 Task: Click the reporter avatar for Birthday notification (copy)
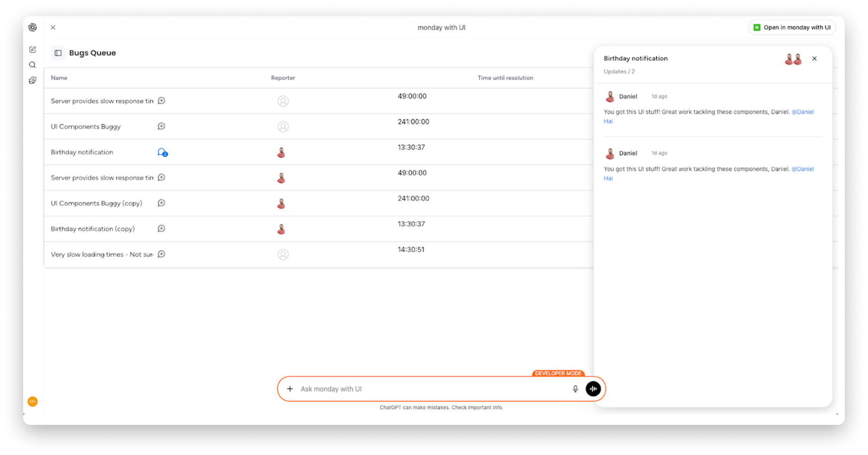click(x=281, y=229)
